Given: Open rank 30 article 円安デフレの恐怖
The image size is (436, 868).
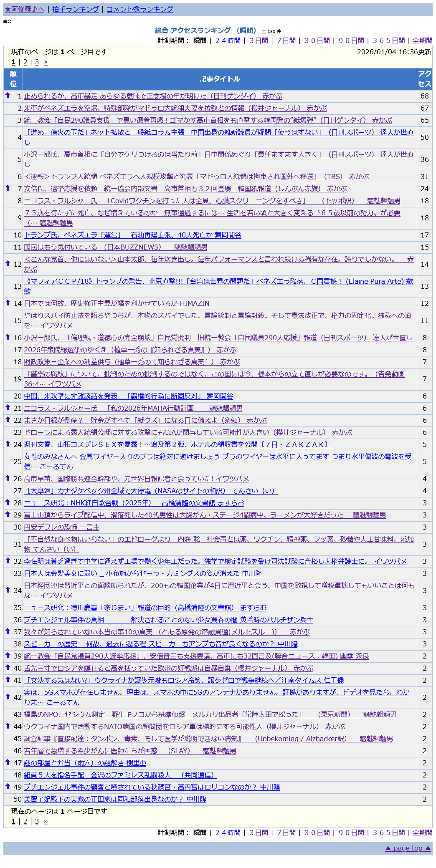Looking at the screenshot, I should click(x=61, y=527).
